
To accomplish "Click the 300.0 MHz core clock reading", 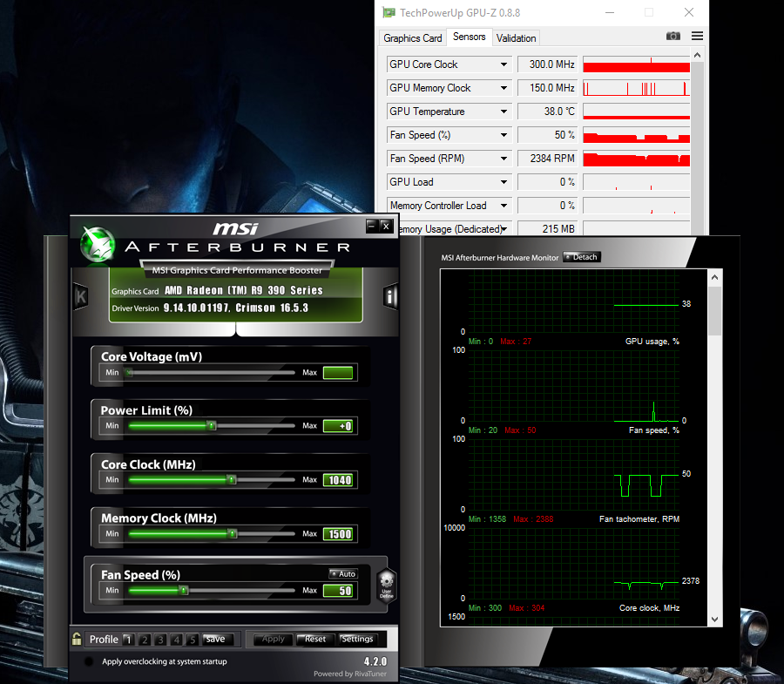I will point(548,64).
